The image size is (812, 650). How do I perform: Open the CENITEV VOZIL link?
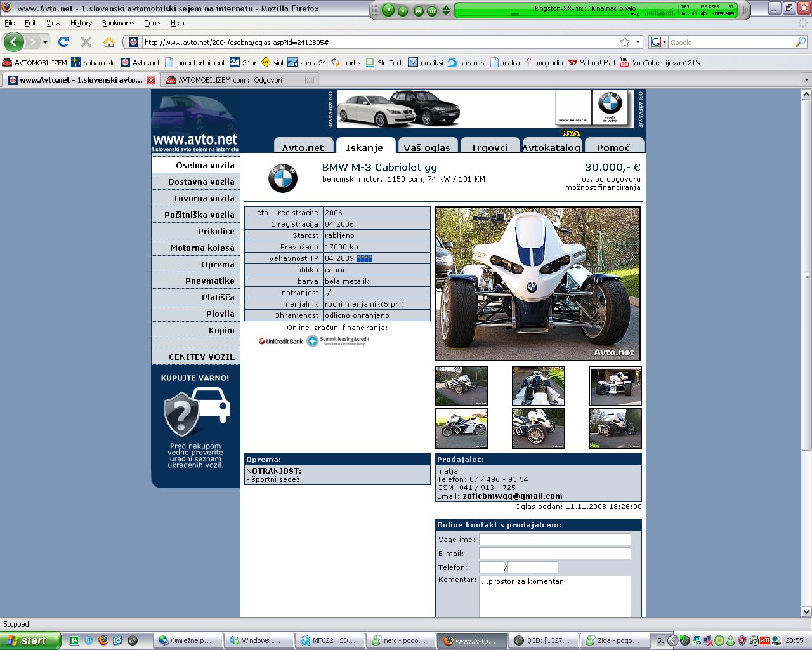pos(195,357)
